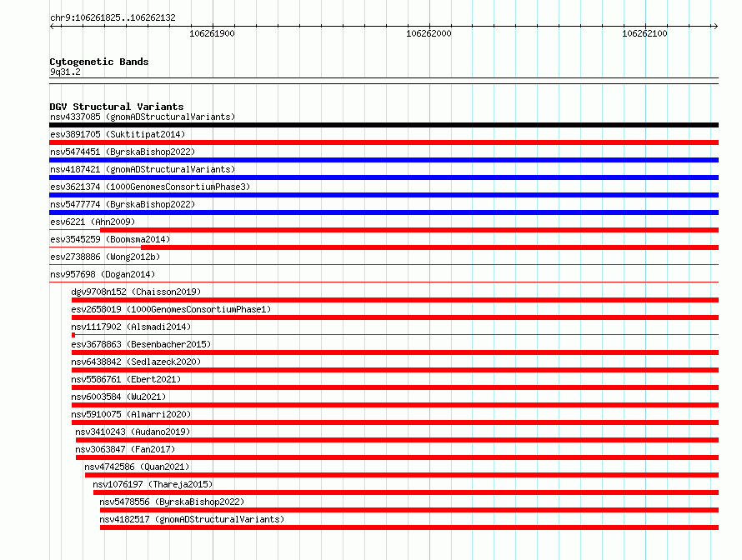
Task: Open nsv3410243 (Audano2019) label
Action: (x=133, y=432)
